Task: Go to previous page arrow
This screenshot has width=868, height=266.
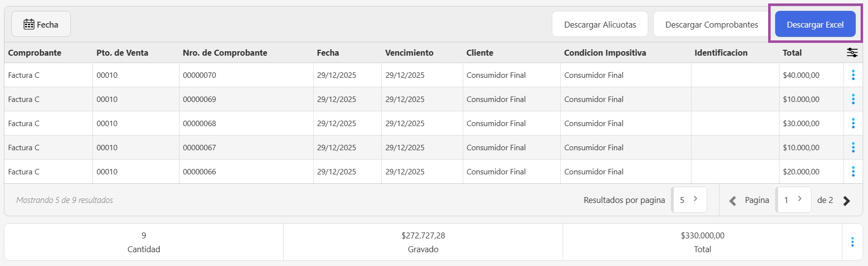Action: coord(733,200)
